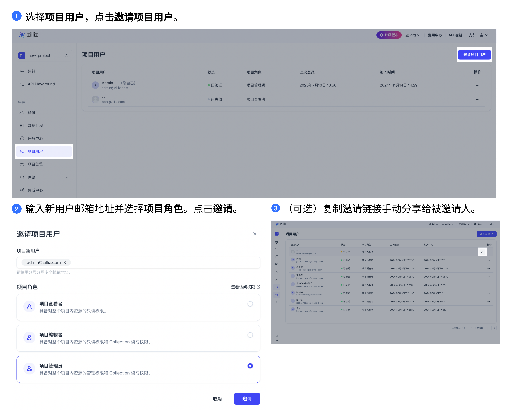Select the 项目编辑者 role radio button
The height and width of the screenshot is (420, 514).
click(x=250, y=335)
